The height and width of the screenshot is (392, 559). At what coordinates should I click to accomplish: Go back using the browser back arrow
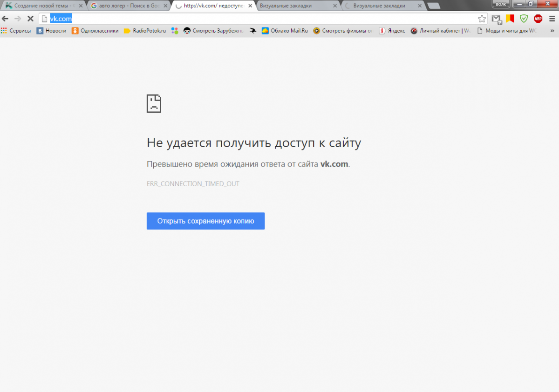(x=5, y=19)
